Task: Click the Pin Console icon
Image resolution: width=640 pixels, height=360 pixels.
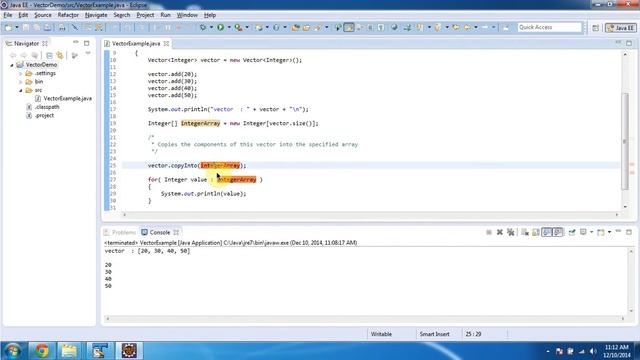Action: pyautogui.click(x=572, y=232)
